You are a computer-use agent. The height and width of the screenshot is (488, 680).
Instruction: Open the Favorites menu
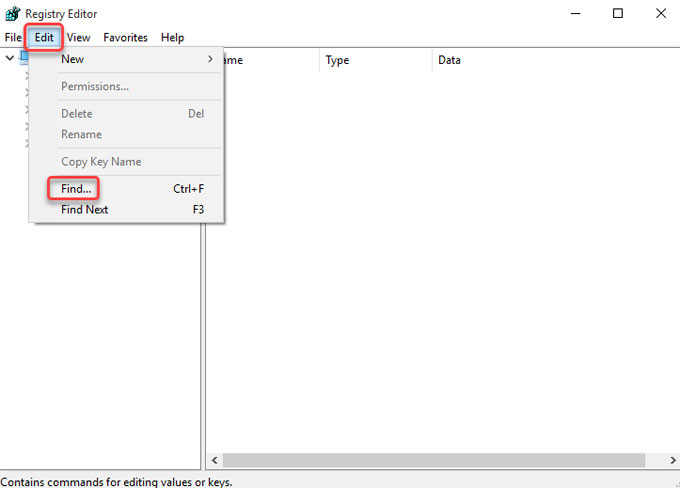(x=125, y=37)
